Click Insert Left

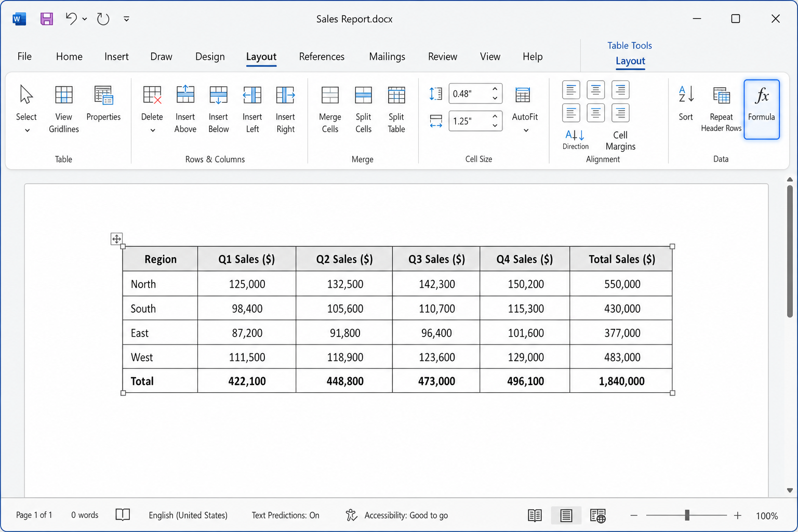tap(252, 109)
